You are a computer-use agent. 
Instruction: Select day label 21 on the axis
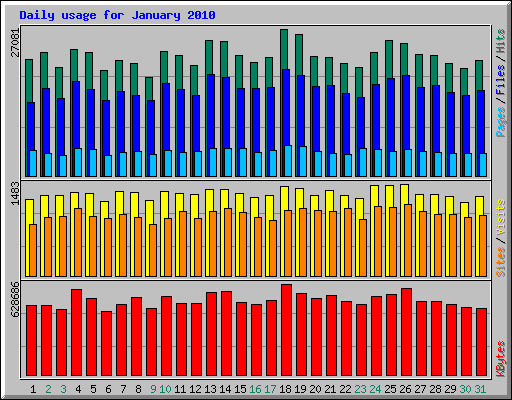pos(330,389)
